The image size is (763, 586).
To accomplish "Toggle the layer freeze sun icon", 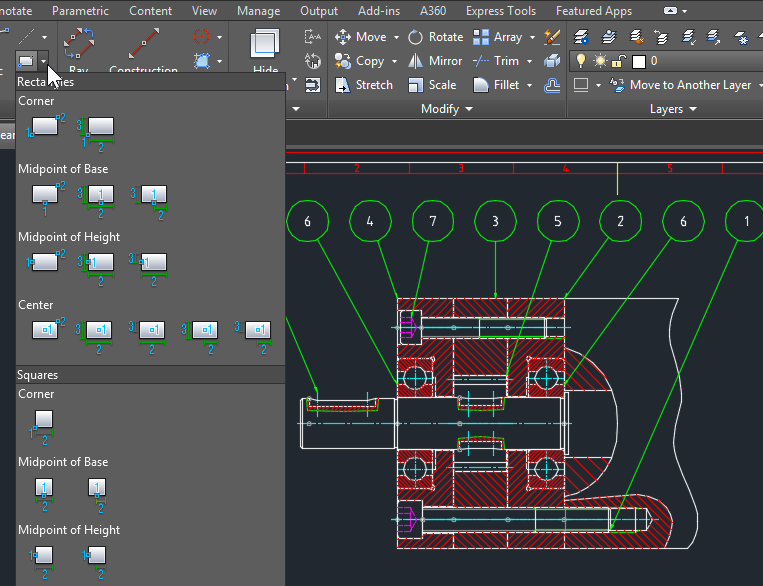I will [x=598, y=61].
